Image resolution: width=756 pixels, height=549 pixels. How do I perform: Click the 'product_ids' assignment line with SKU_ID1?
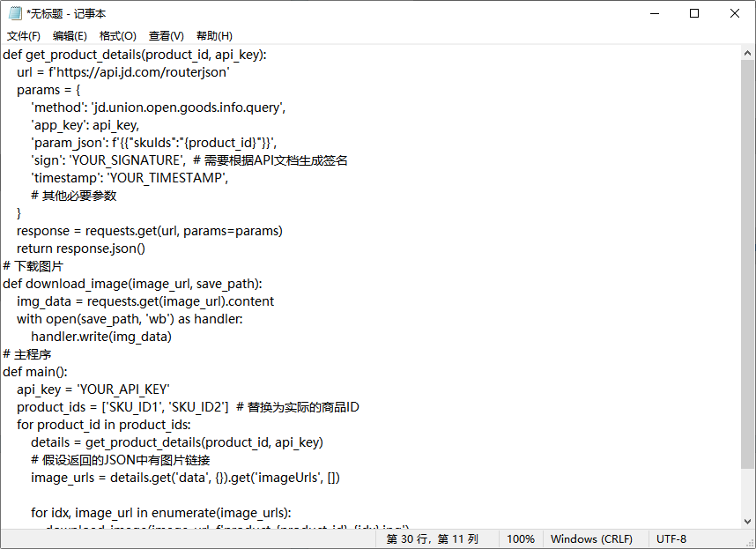[x=188, y=407]
